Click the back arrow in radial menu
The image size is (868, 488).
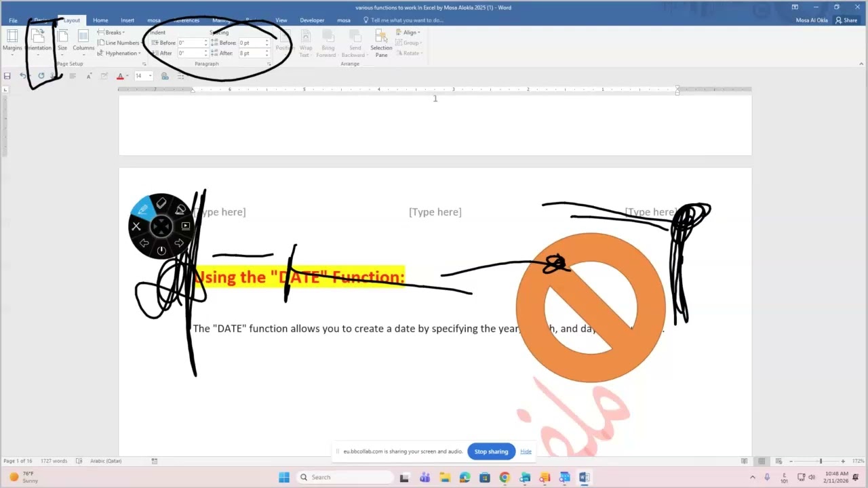pyautogui.click(x=144, y=243)
